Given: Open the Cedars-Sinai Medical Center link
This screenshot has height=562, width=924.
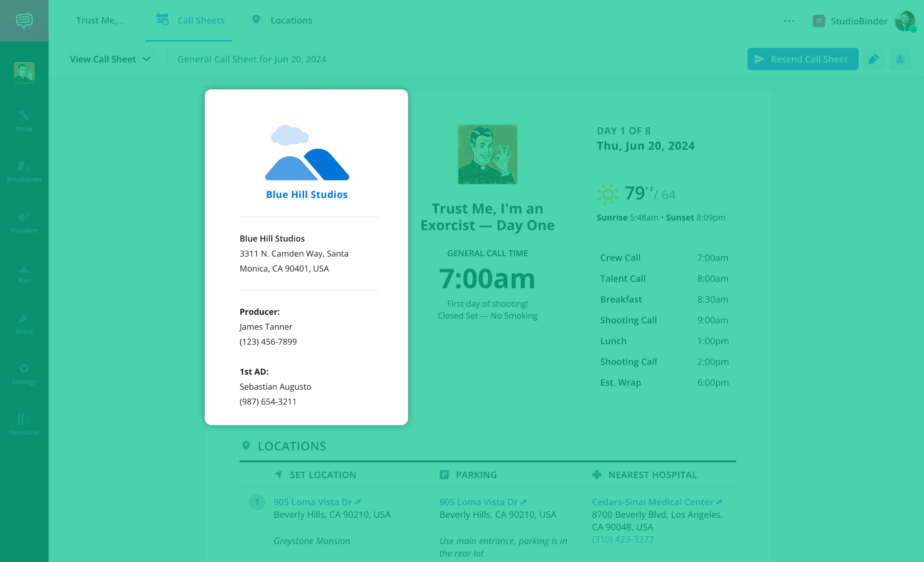Looking at the screenshot, I should (x=652, y=502).
